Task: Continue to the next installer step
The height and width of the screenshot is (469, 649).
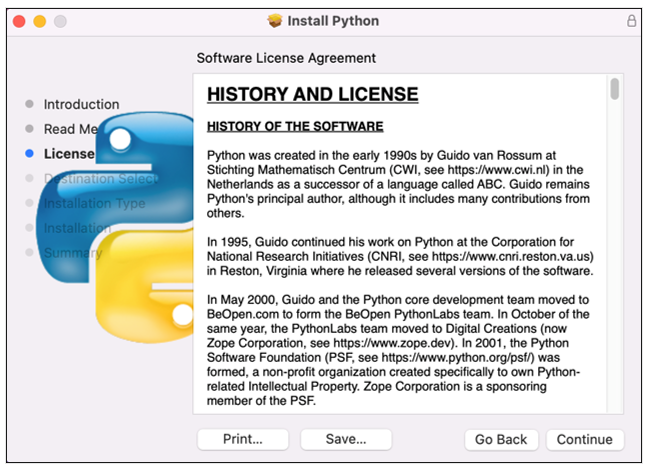Action: click(585, 440)
